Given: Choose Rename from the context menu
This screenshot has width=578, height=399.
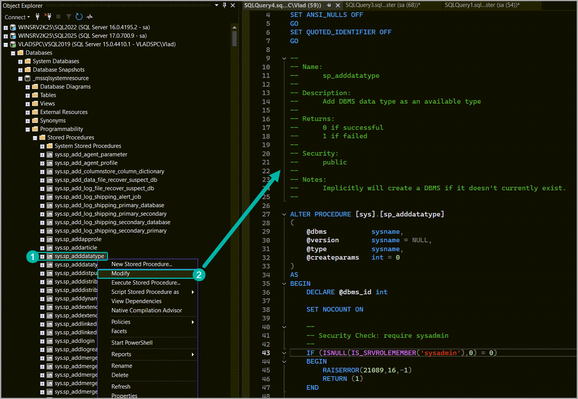Looking at the screenshot, I should point(147,366).
